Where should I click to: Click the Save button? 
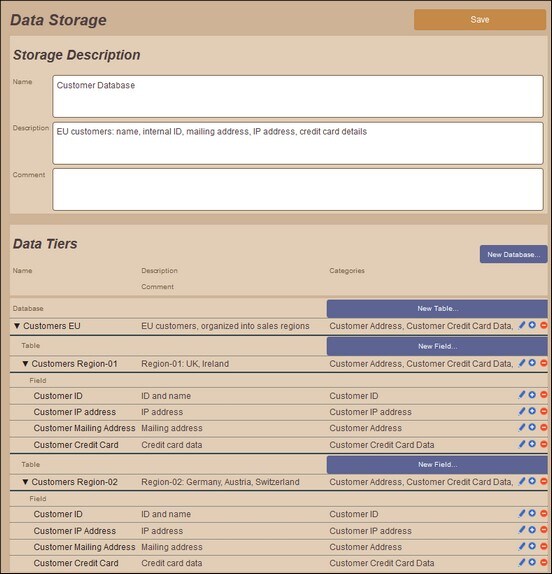[480, 20]
